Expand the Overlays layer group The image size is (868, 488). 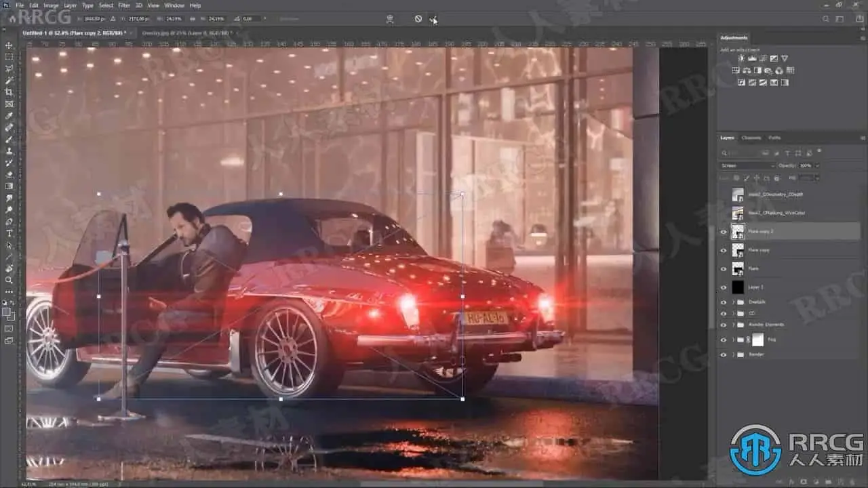point(734,302)
